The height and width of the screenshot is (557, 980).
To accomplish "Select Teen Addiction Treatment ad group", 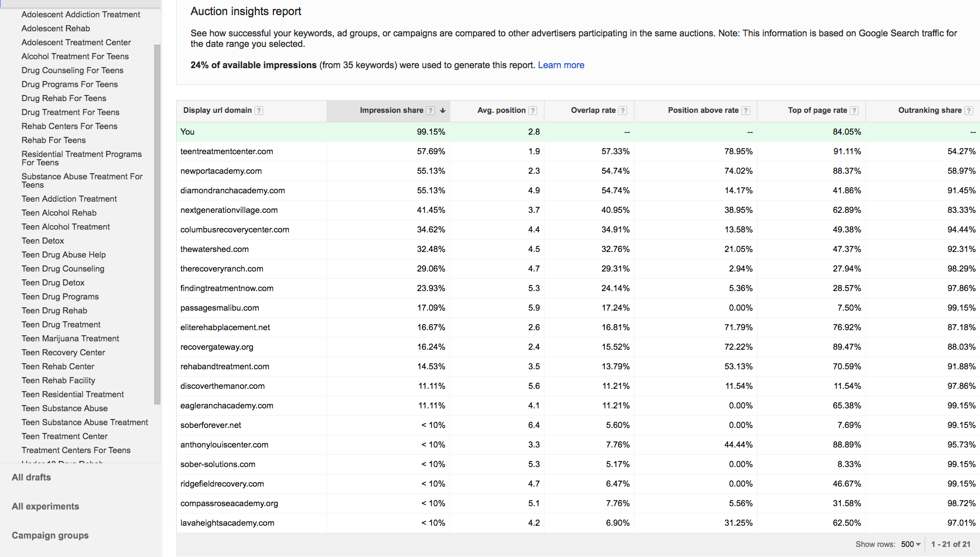I will coord(69,199).
